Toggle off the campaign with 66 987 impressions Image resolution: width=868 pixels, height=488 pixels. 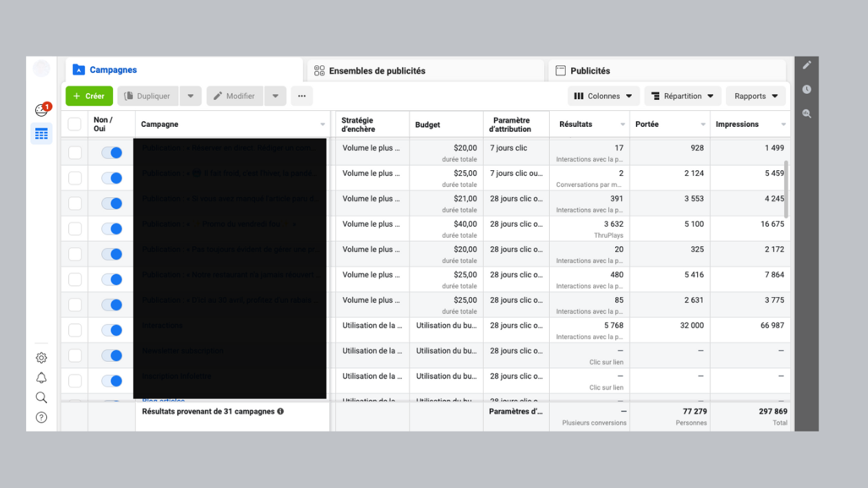coord(112,330)
